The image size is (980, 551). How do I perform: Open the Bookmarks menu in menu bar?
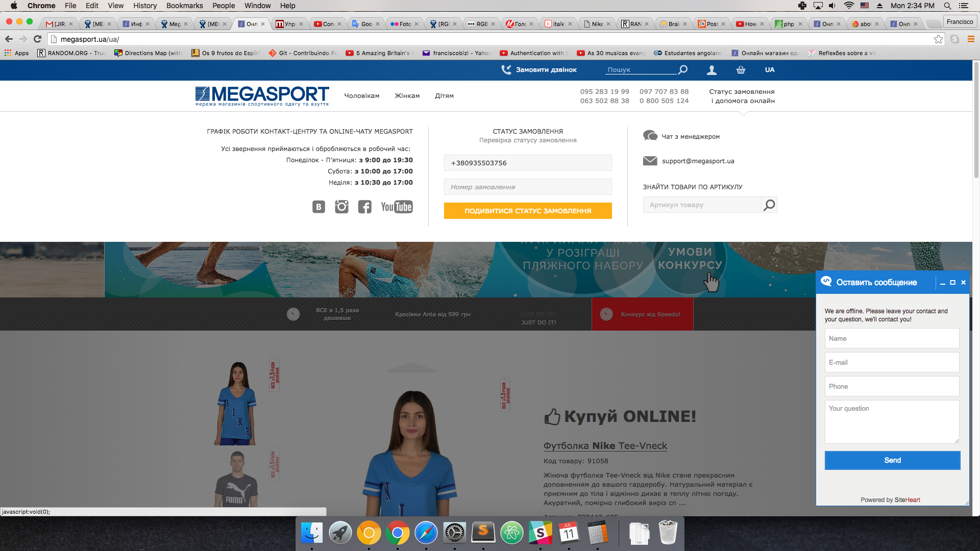pyautogui.click(x=184, y=6)
